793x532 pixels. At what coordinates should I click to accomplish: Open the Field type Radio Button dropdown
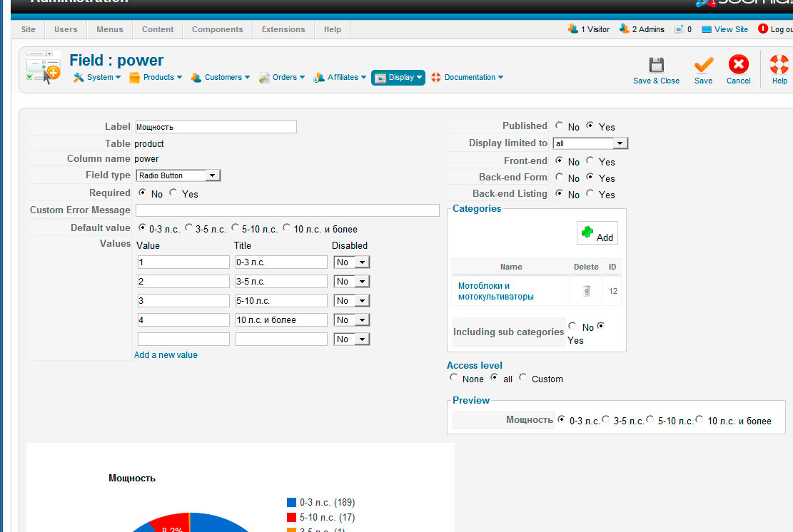tap(178, 175)
